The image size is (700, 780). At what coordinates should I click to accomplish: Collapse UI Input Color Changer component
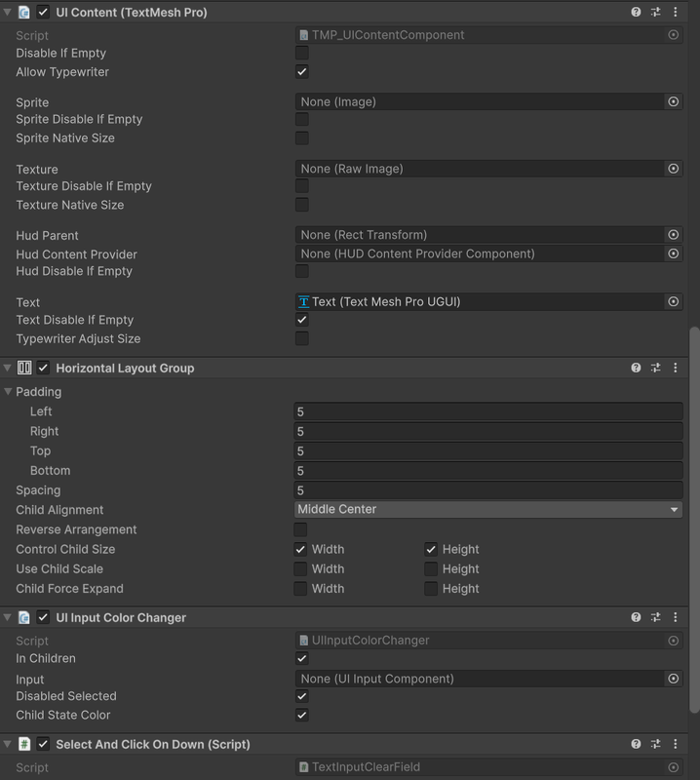tap(8, 617)
